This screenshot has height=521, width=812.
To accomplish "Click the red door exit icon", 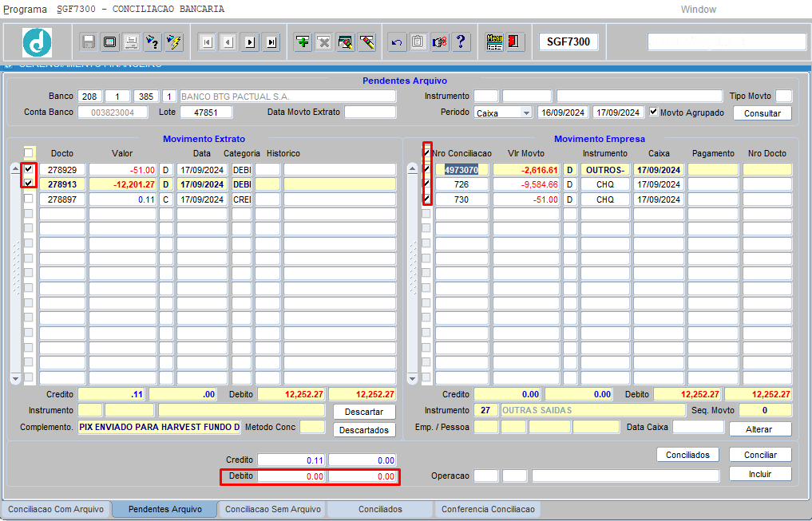I will [x=514, y=42].
